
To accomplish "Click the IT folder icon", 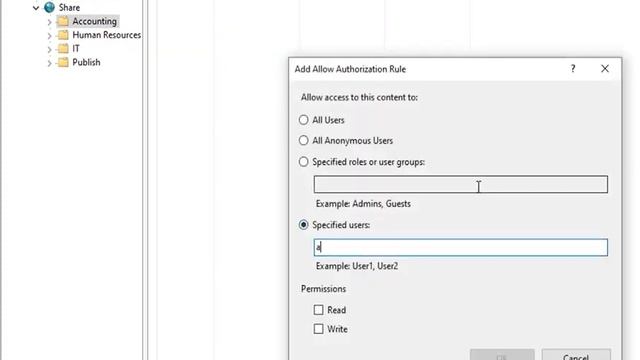I will pyautogui.click(x=63, y=49).
